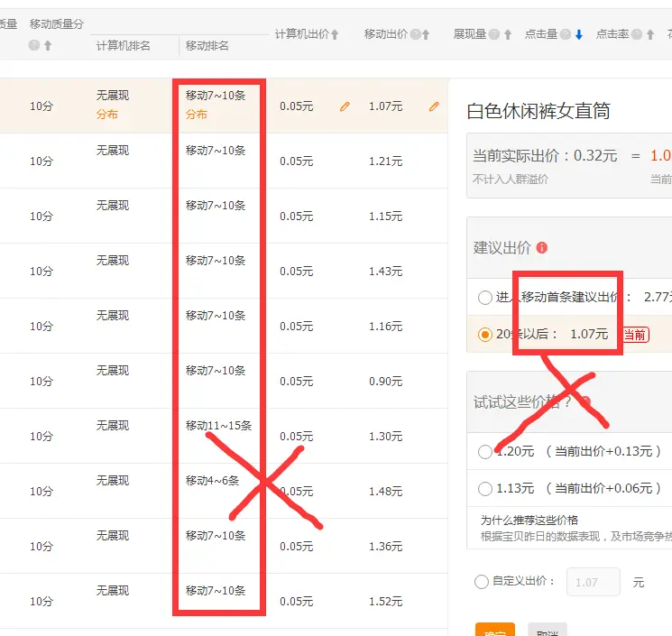Choose the 1.13元 suggested price radio

coord(486,488)
